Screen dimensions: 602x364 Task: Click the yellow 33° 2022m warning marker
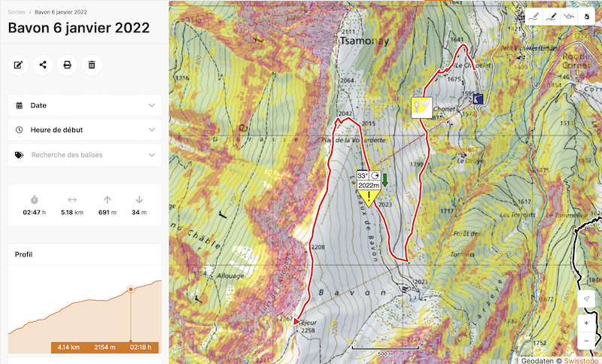click(369, 189)
